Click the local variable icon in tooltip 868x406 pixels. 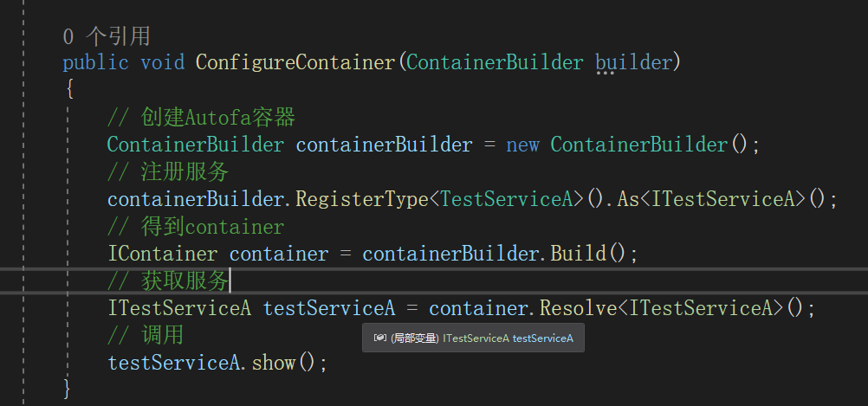point(379,338)
